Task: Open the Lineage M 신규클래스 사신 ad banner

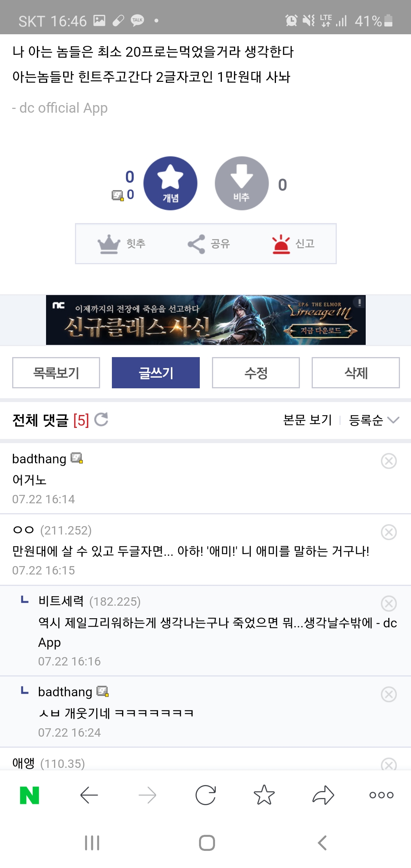Action: point(206,320)
